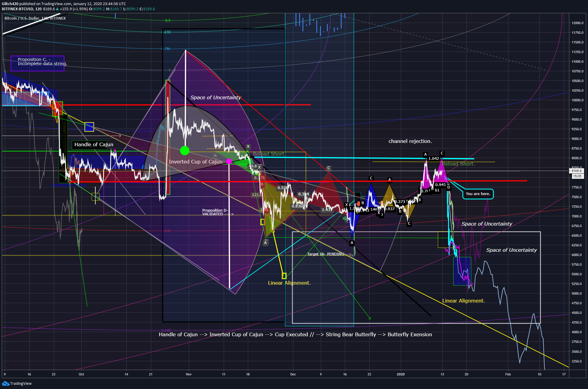Click the 'Linear Alignment.' label near December
588x389 pixels.
click(x=289, y=283)
